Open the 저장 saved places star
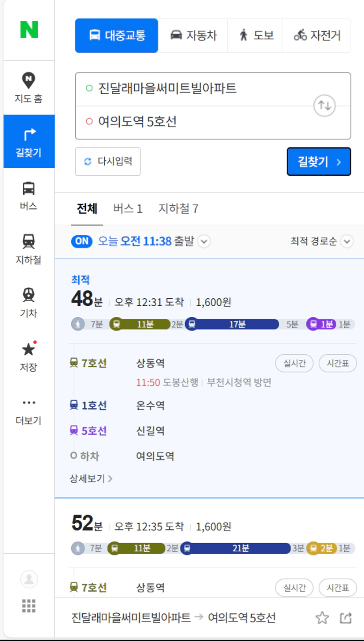The image size is (364, 641). tap(29, 356)
